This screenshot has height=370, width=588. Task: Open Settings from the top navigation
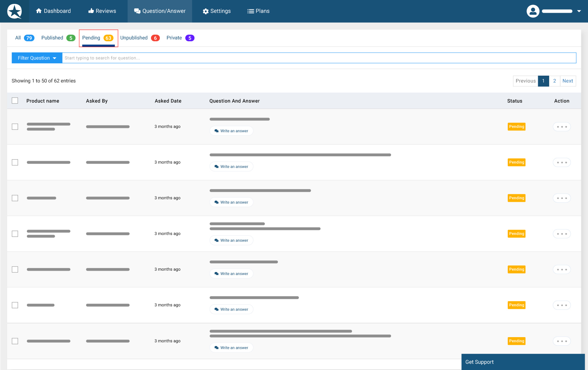click(x=217, y=11)
